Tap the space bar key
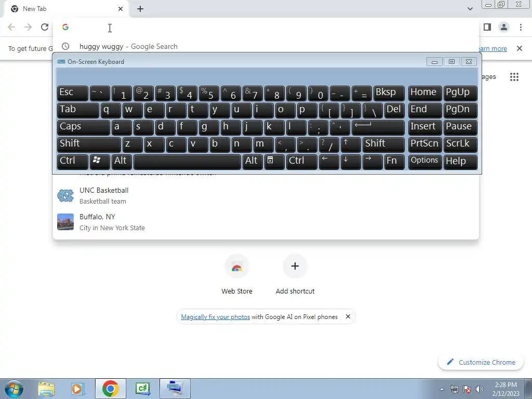The width and height of the screenshot is (532, 399). point(187,162)
